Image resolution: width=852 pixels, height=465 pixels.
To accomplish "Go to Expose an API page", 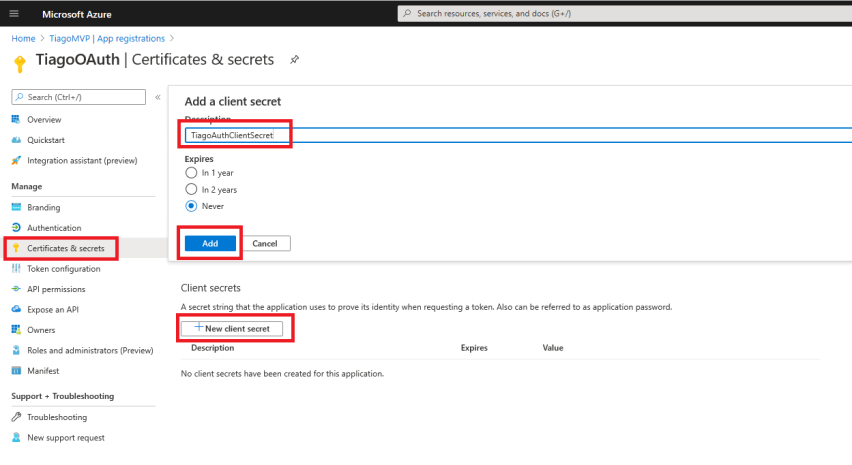I will 53,309.
